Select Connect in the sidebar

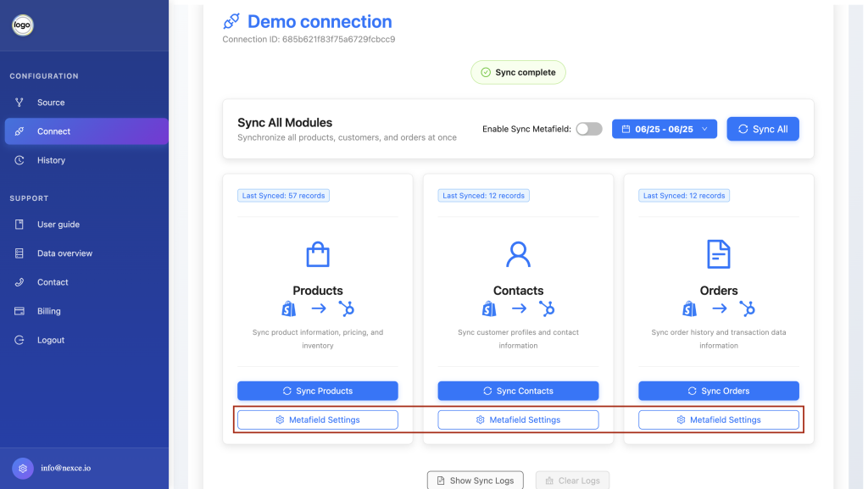86,131
